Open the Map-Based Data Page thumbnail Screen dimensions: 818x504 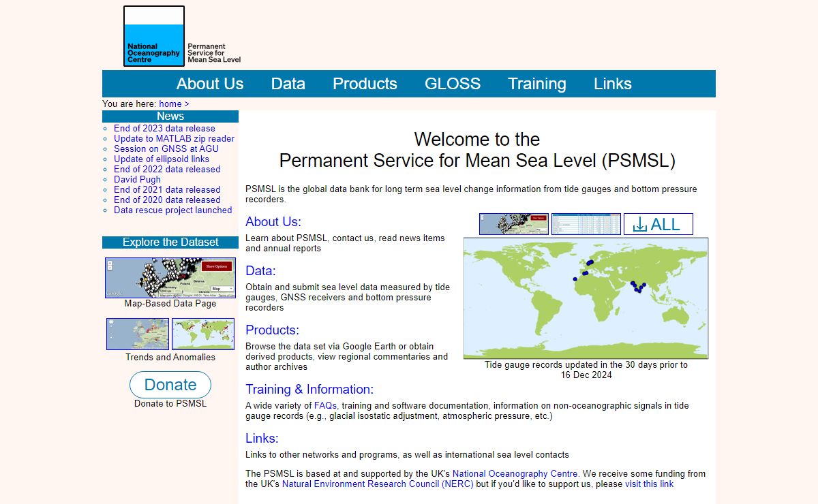(170, 278)
